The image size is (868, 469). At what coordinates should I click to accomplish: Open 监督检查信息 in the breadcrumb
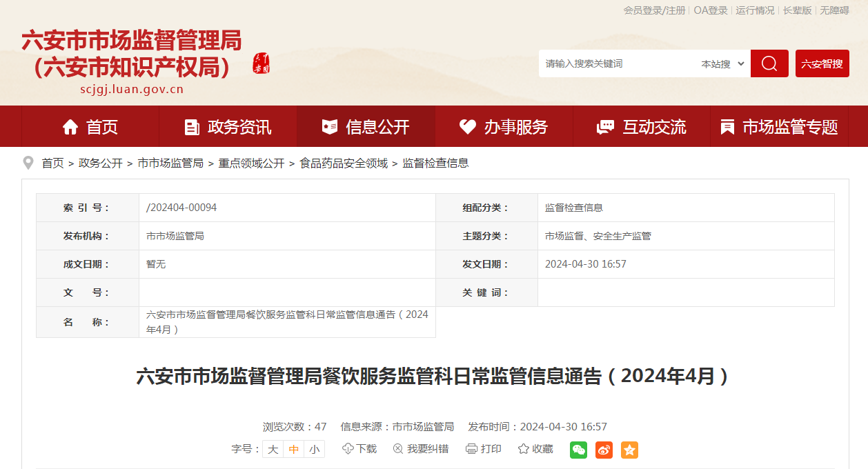[435, 163]
